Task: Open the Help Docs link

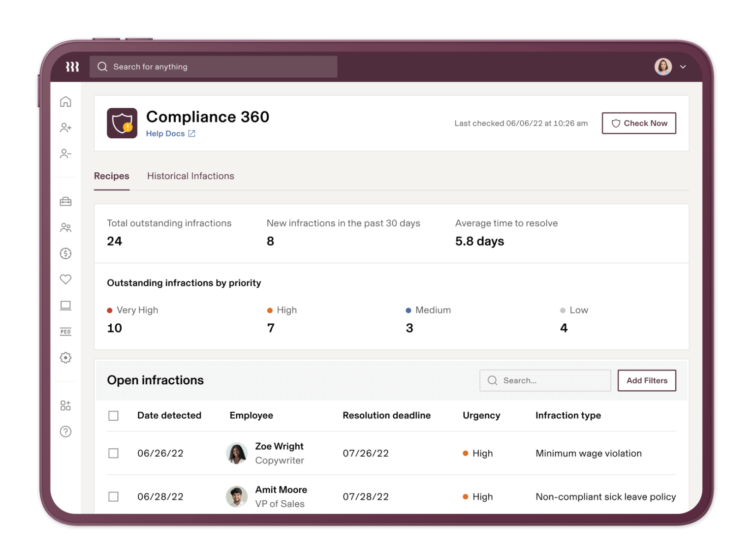Action: pos(166,133)
